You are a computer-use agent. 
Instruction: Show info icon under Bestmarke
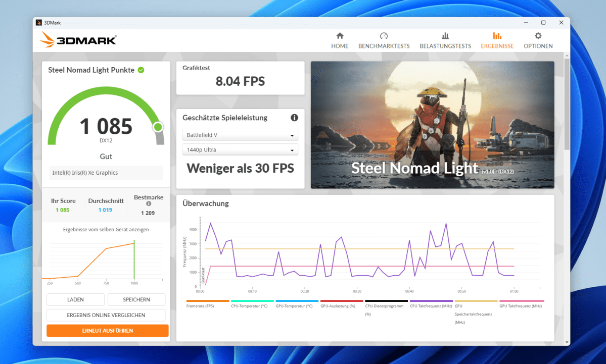pyautogui.click(x=149, y=204)
